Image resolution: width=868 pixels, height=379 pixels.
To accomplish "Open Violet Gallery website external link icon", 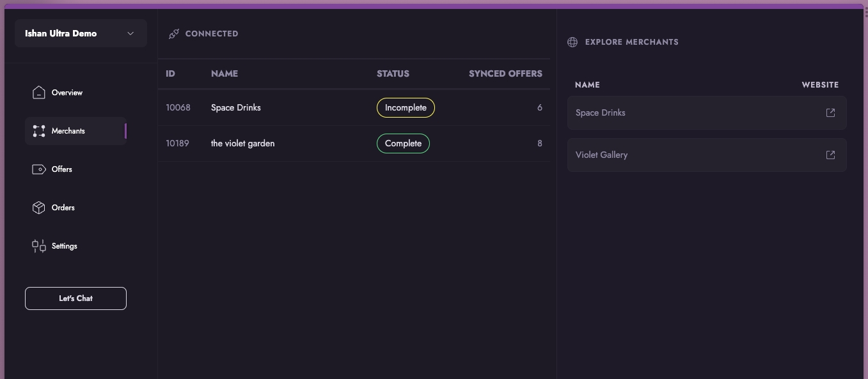I will [830, 155].
